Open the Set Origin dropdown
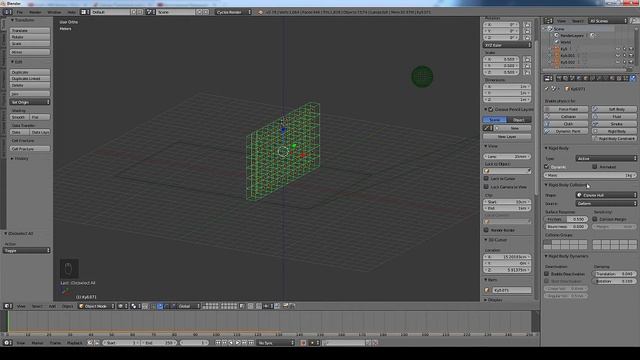The image size is (640, 360). tap(30, 102)
